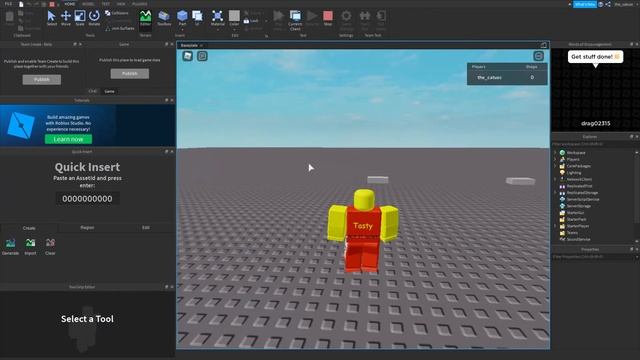Open the Part type dropdown arrow
This screenshot has width=640, height=360.
pyautogui.click(x=182, y=29)
